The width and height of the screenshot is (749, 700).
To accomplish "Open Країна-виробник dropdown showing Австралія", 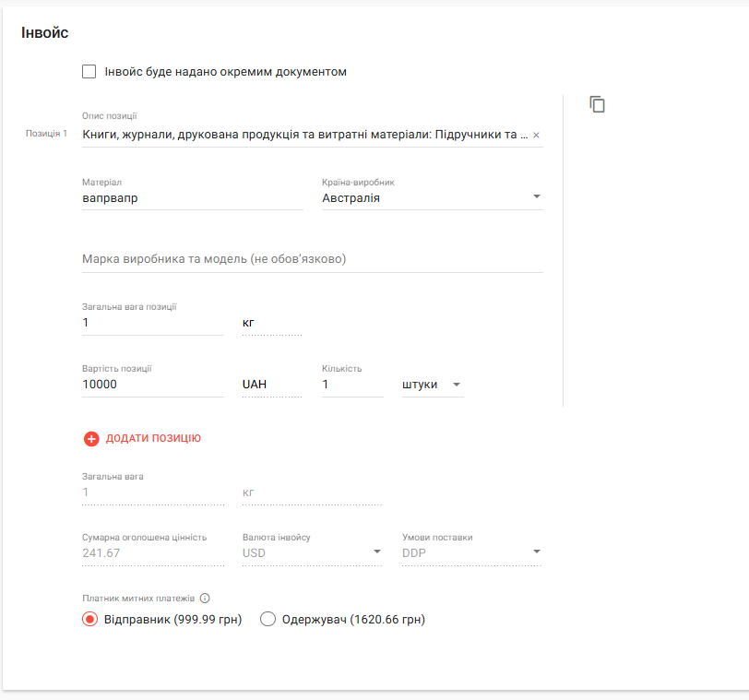I will click(x=433, y=197).
